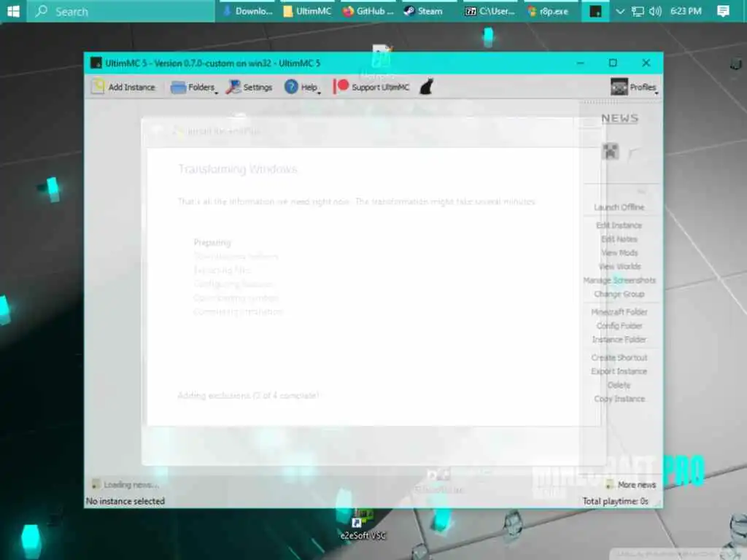Screen dimensions: 747x560
Task: Click Create Shortcut
Action: click(x=619, y=358)
